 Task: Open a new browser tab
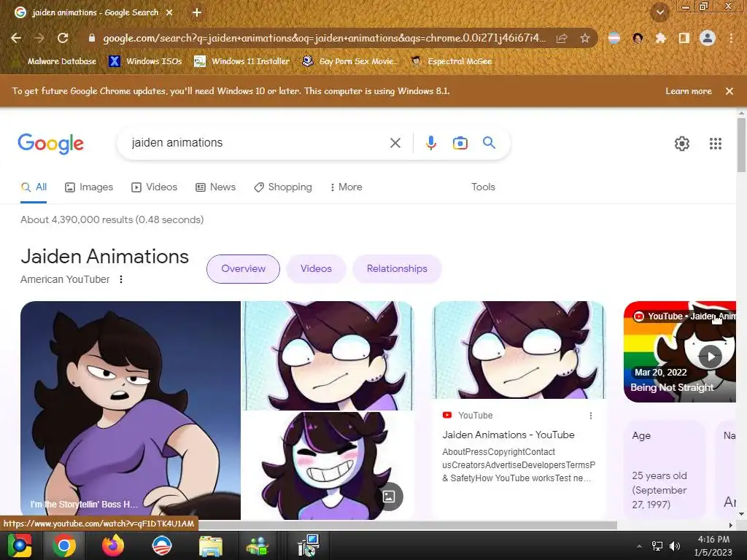[x=197, y=12]
